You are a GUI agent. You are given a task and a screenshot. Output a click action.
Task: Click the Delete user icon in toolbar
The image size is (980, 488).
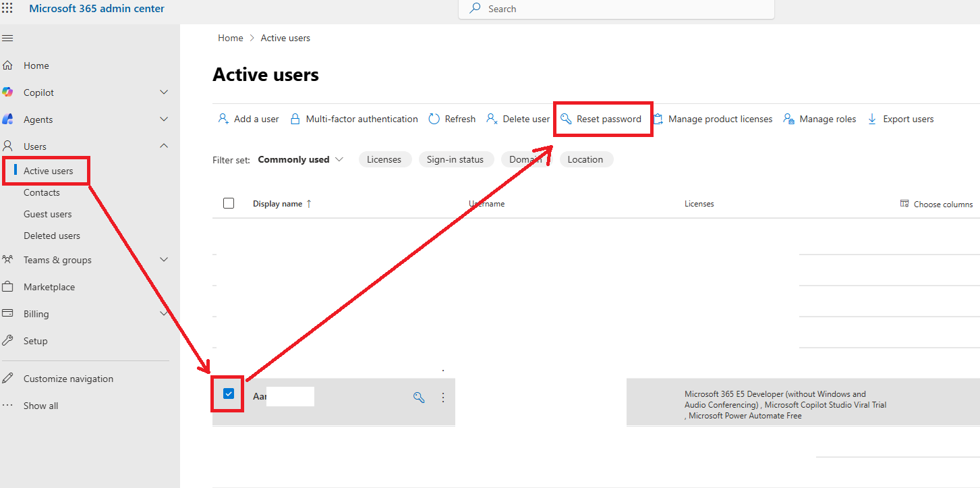point(492,119)
